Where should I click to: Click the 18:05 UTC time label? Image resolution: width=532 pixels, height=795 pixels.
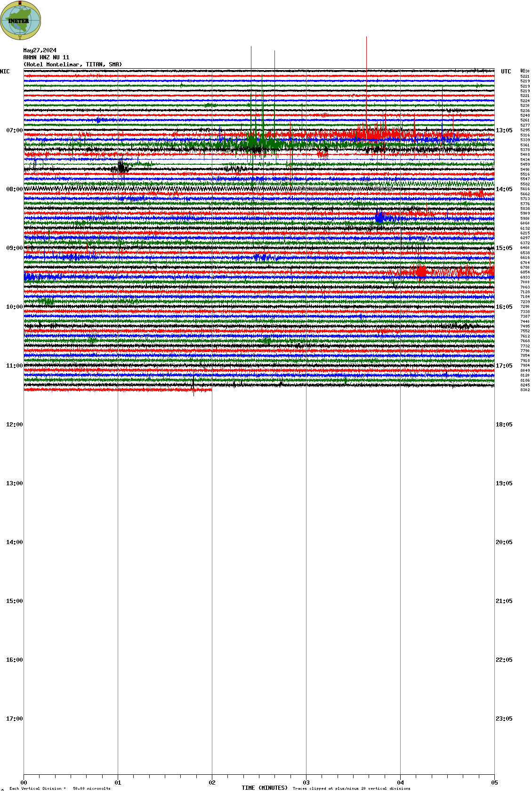[x=504, y=425]
